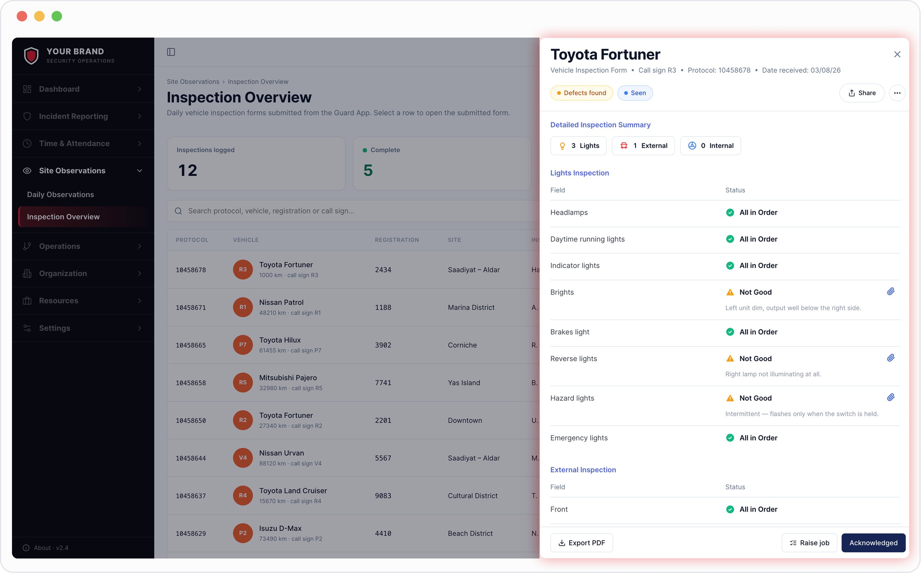The image size is (924, 573).
Task: Select Inspection Overview sidebar item
Action: [83, 217]
